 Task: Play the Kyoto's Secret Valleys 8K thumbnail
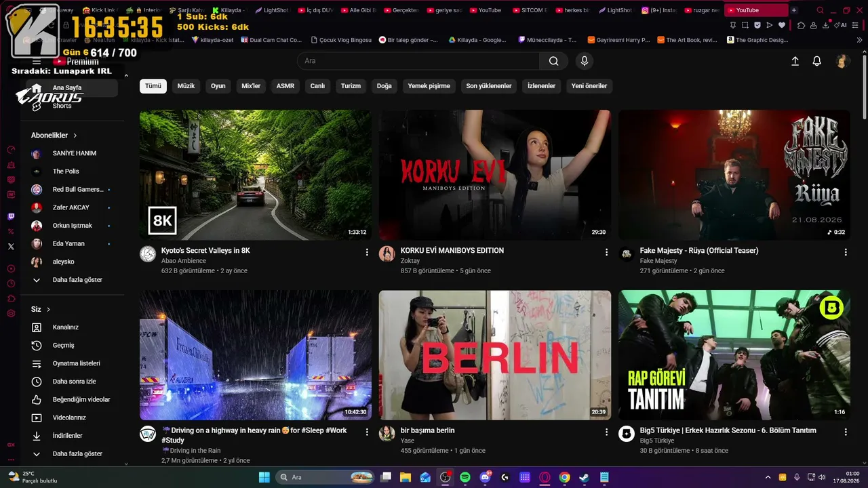256,175
